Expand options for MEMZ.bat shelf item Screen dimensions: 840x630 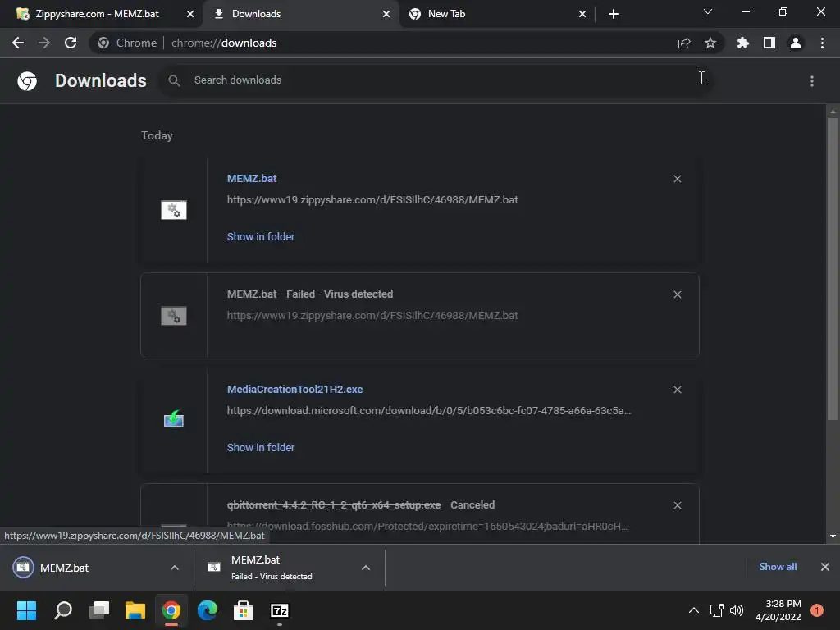[175, 568]
